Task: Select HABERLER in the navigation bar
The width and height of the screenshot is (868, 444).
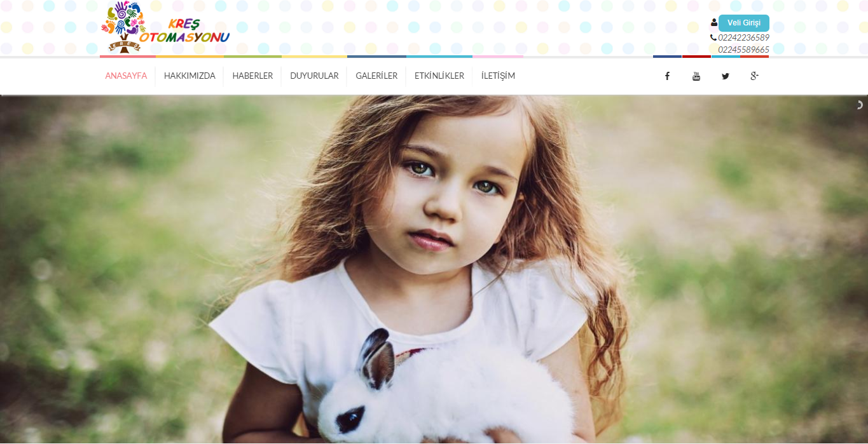Action: (252, 76)
